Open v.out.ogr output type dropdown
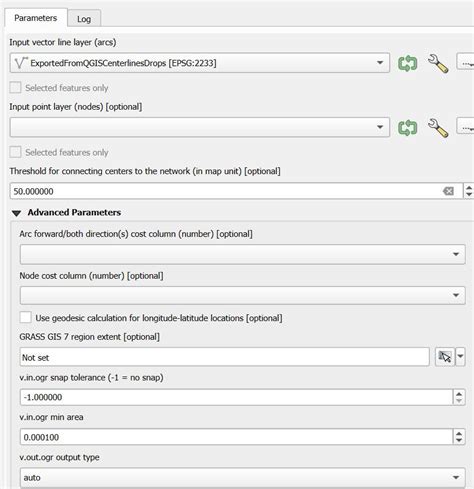This screenshot has width=474, height=489. (x=243, y=478)
